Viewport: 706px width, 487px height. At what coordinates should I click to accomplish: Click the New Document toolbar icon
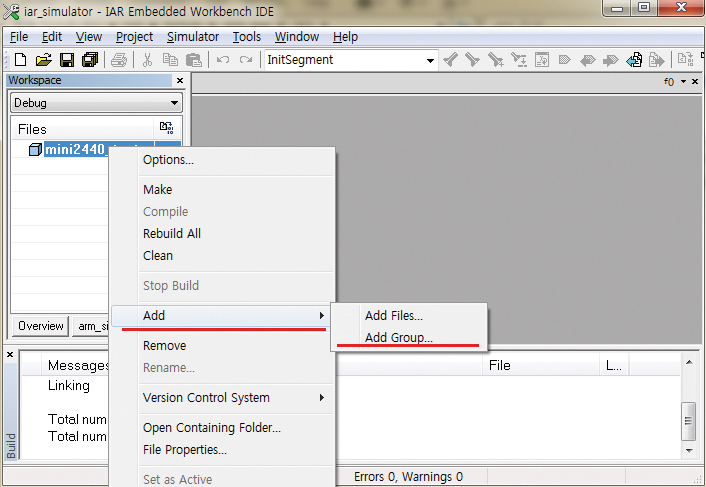(x=20, y=60)
